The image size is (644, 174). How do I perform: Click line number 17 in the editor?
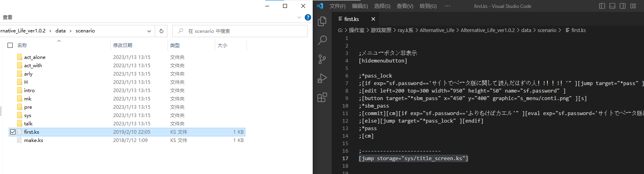(345, 158)
